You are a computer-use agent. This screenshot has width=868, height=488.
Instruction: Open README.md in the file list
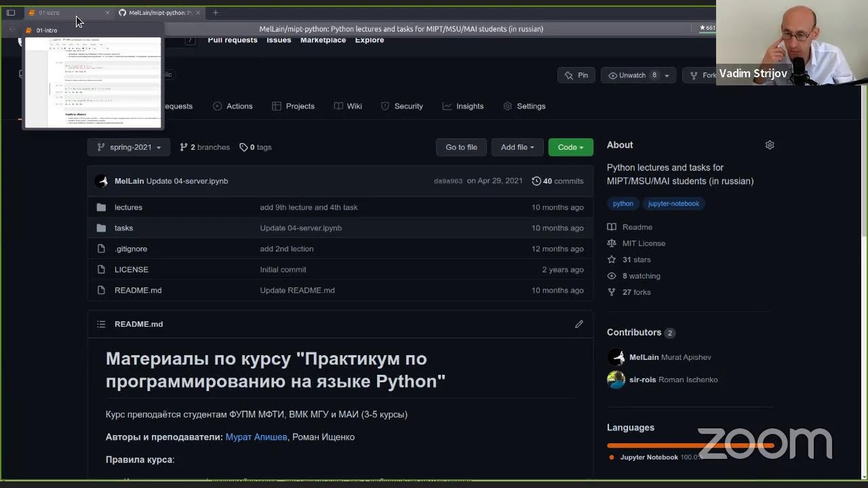(x=138, y=290)
